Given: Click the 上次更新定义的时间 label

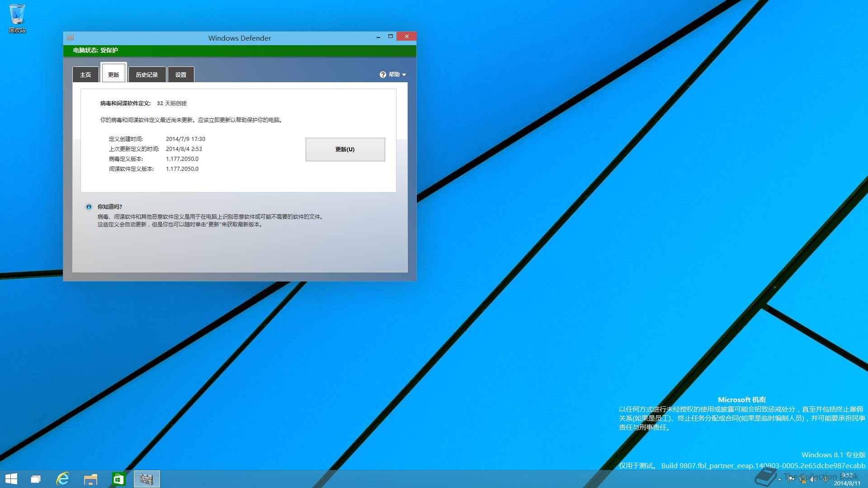Looking at the screenshot, I should click(134, 149).
